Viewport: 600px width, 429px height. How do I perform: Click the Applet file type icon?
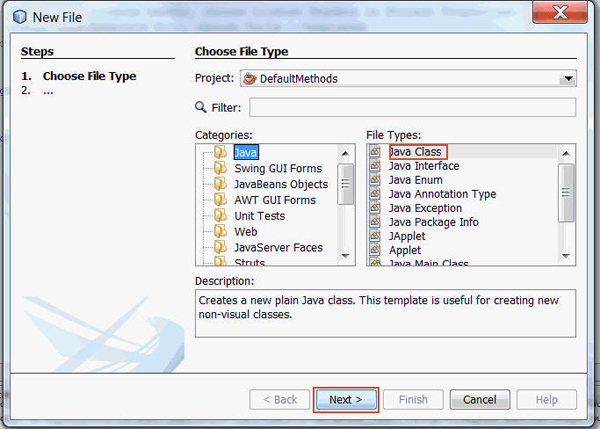[x=375, y=250]
